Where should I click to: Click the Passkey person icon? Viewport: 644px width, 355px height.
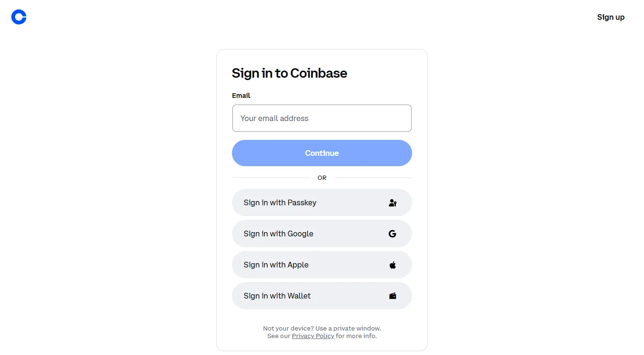pos(392,202)
